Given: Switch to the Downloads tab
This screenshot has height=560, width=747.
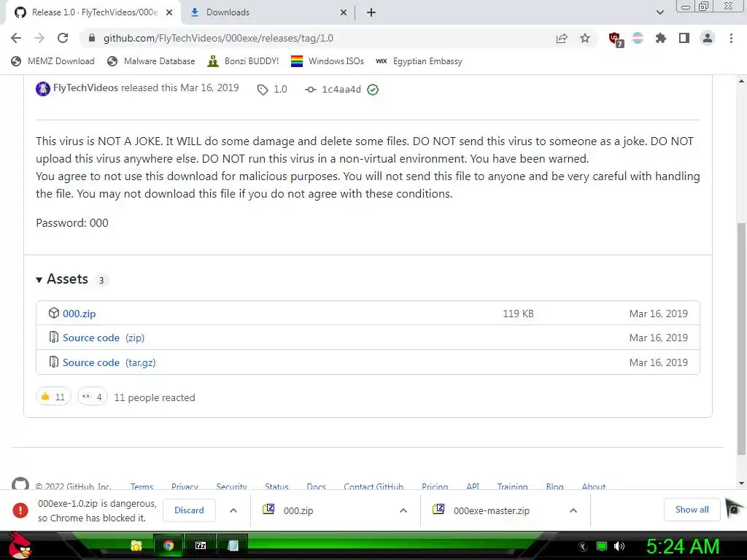Looking at the screenshot, I should click(267, 12).
